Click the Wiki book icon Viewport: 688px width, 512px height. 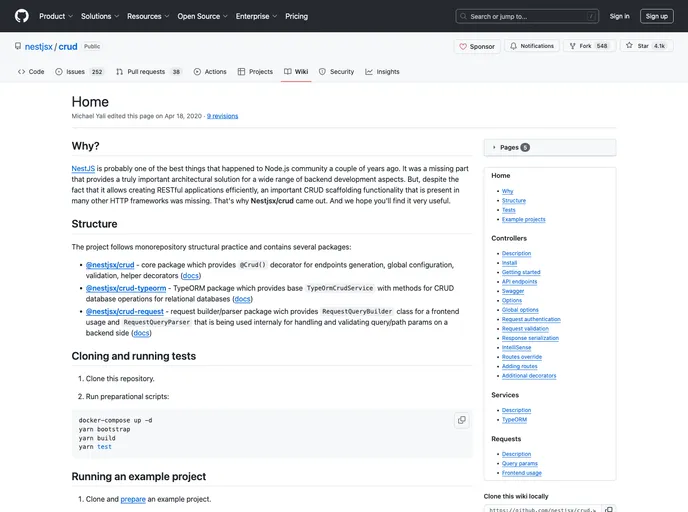[x=287, y=72]
